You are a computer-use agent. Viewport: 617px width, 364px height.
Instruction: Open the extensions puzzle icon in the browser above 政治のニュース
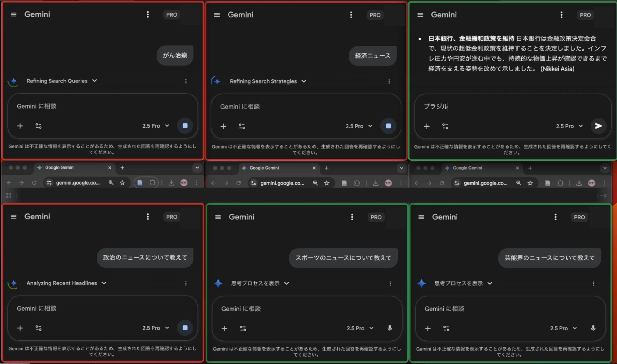click(153, 183)
